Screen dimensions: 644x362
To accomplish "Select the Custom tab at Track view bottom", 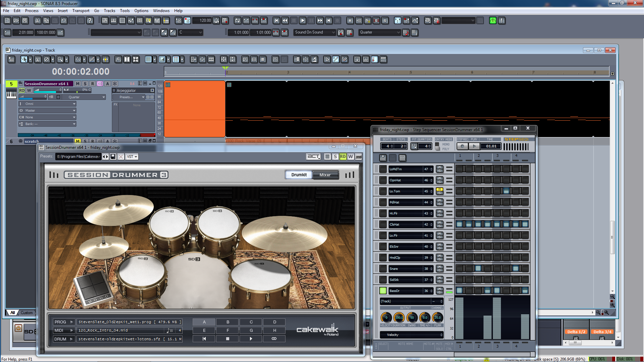I will (x=27, y=313).
